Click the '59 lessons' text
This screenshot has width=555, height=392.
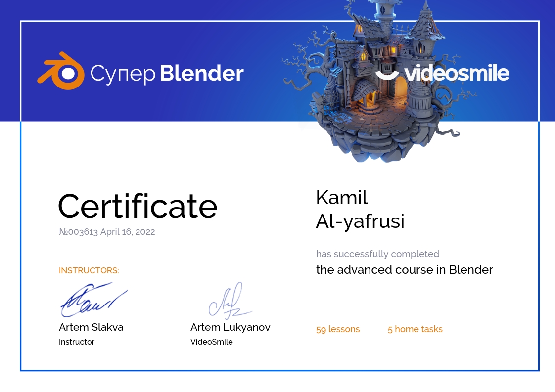click(x=338, y=329)
